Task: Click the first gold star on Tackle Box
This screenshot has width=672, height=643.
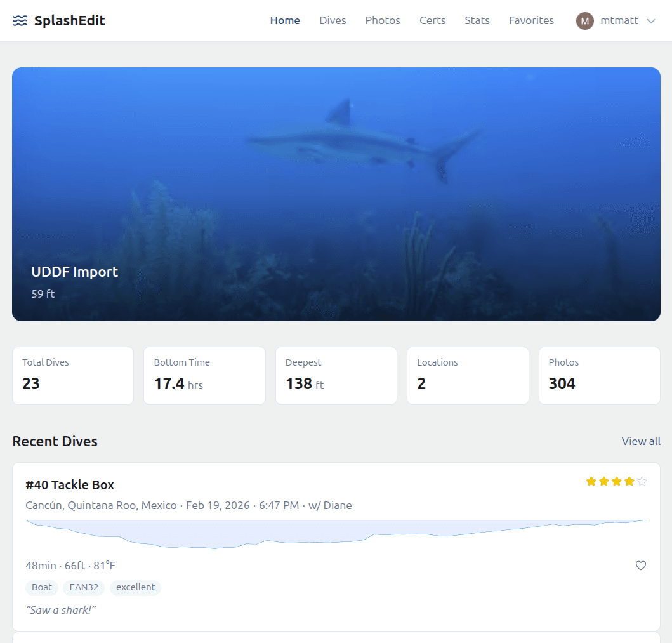Action: coord(590,482)
